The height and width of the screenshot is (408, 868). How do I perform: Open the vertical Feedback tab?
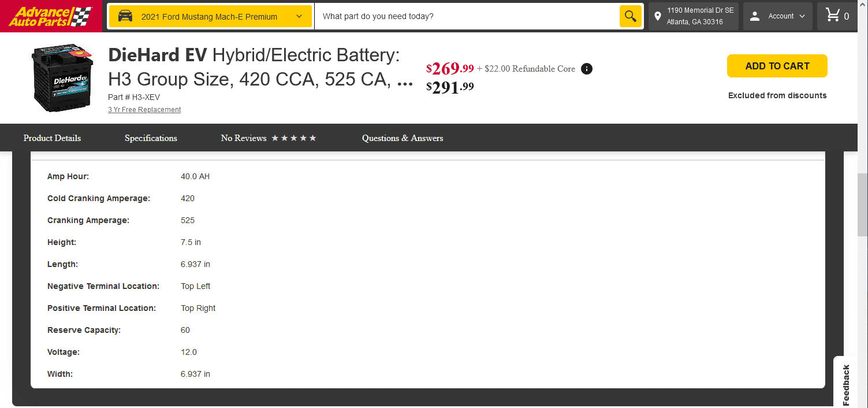pos(846,384)
